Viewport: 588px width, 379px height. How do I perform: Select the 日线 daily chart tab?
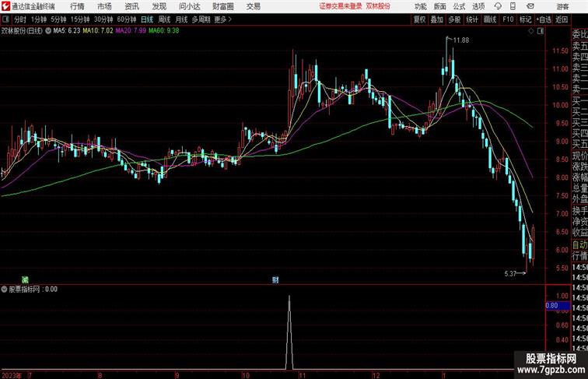coord(147,19)
